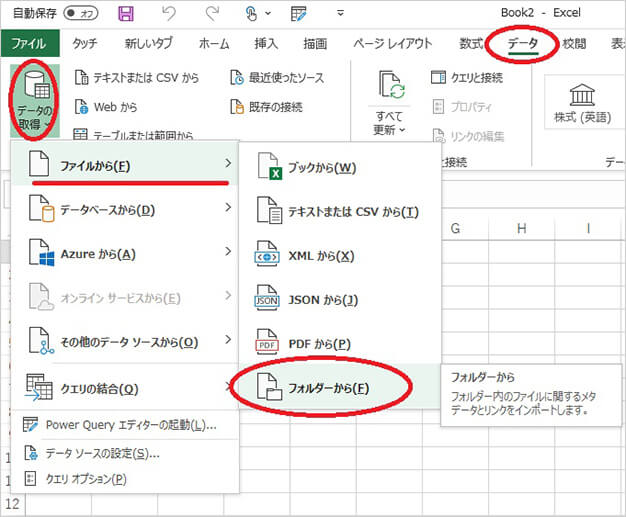The width and height of the screenshot is (626, 517).
Task: Click the プロパティ button
Action: click(462, 107)
